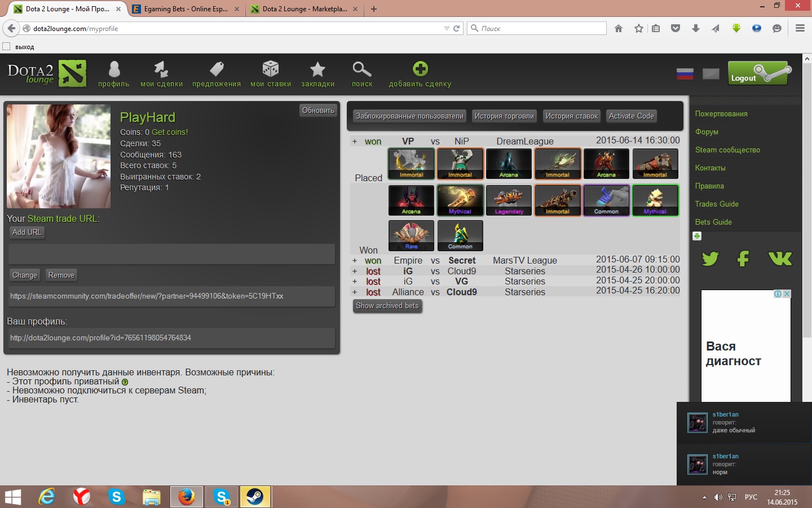Close the ad with X icon

point(787,294)
